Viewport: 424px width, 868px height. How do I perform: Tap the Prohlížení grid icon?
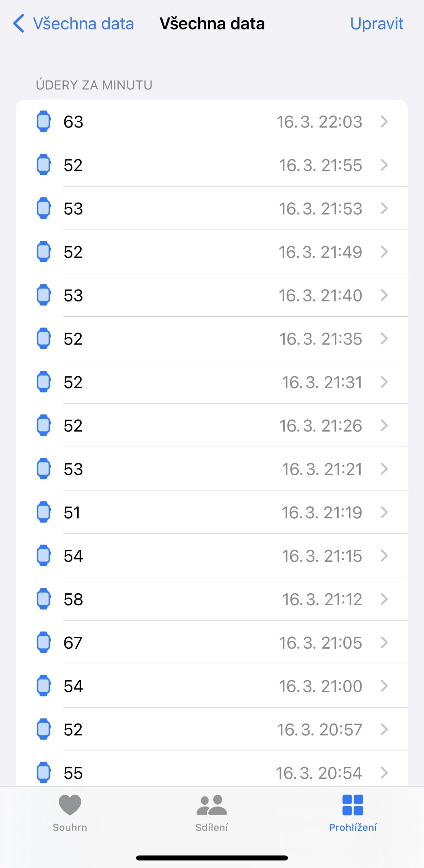pyautogui.click(x=353, y=804)
